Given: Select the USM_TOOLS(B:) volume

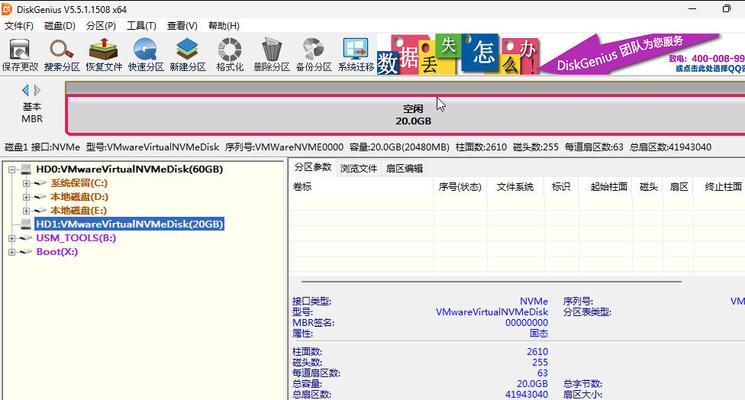Looking at the screenshot, I should coord(76,238).
